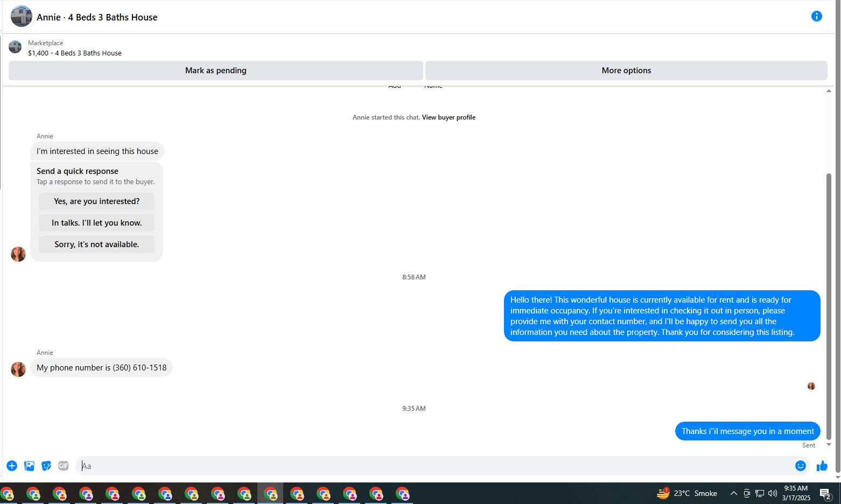Click the "Sent" status under the last message

coord(809,445)
